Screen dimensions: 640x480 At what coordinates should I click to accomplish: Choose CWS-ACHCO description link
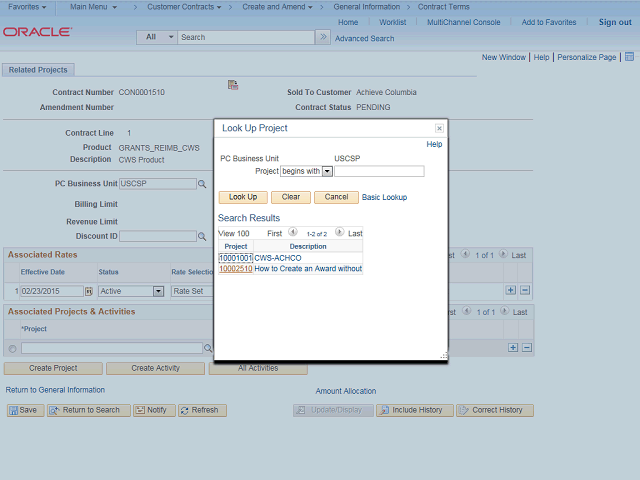[278, 258]
